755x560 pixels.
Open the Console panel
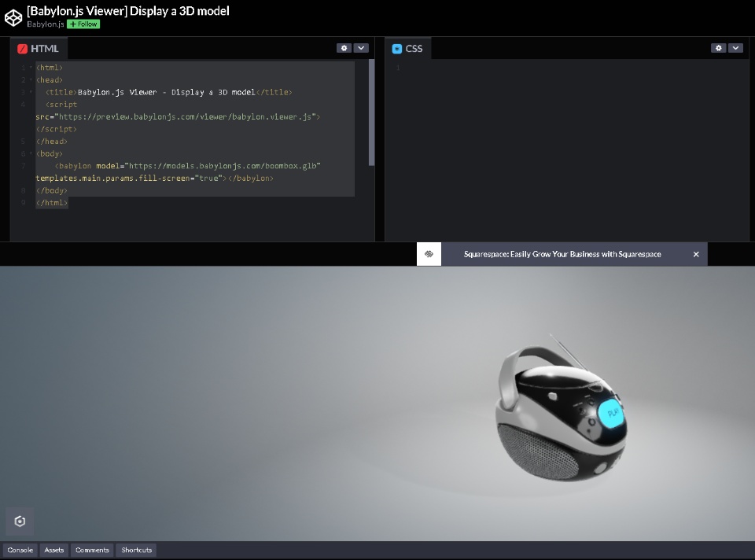point(20,550)
